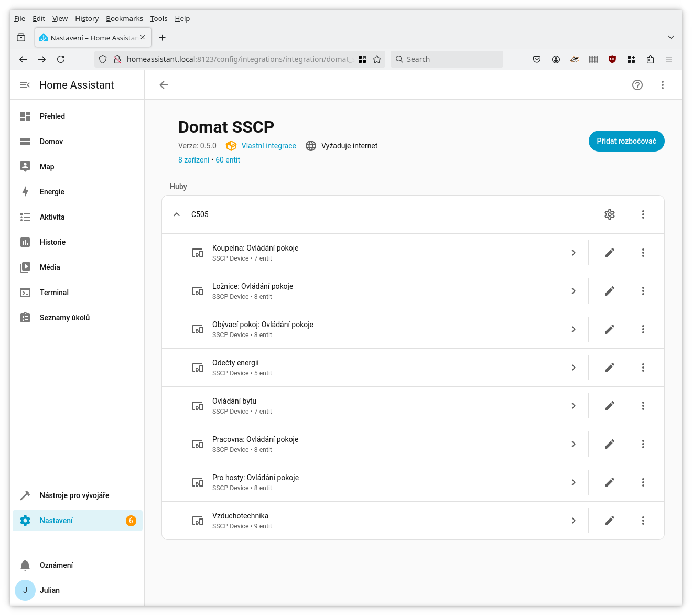Image resolution: width=692 pixels, height=616 pixels.
Task: Edit Ovládání bytu device
Action: pyautogui.click(x=610, y=406)
